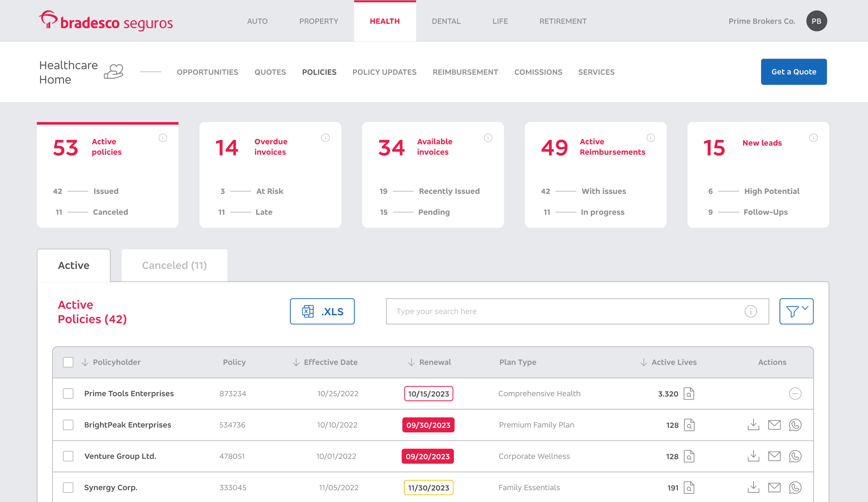Open the 15 New leads card
The image size is (868, 502).
coord(758,175)
